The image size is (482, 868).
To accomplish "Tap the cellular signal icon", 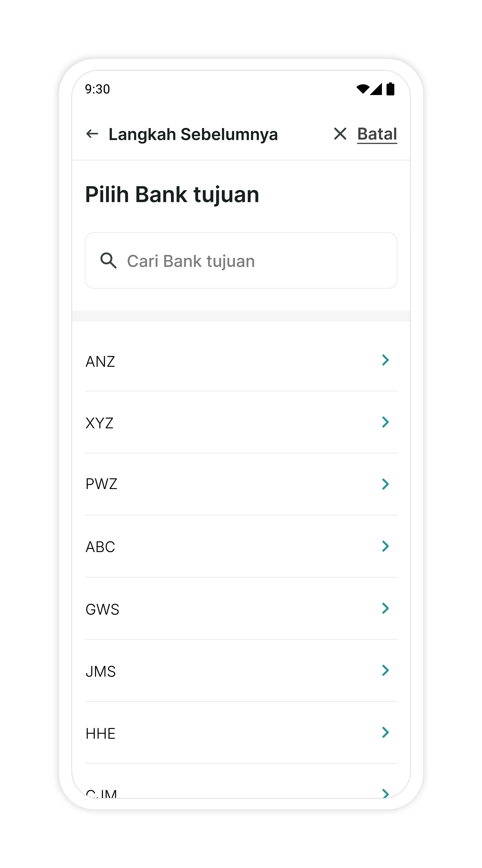I will [x=376, y=89].
